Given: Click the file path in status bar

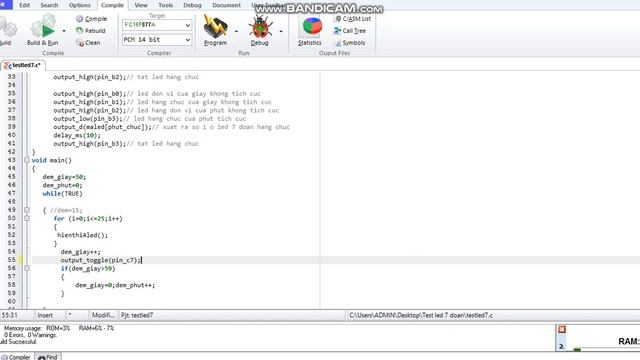Looking at the screenshot, I should point(421,315).
